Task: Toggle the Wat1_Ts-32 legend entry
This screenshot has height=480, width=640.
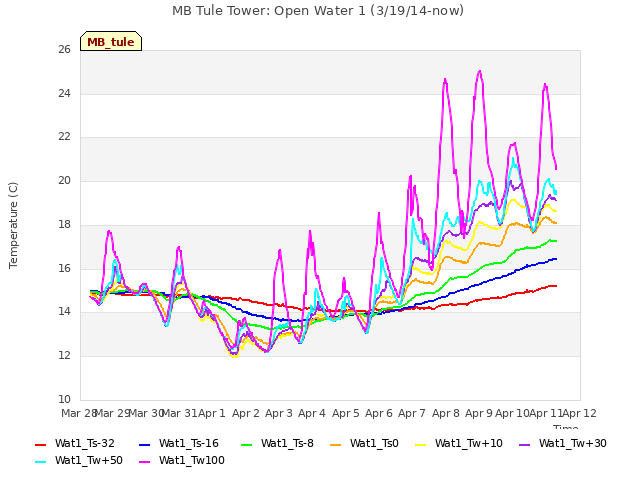Action: coord(75,444)
